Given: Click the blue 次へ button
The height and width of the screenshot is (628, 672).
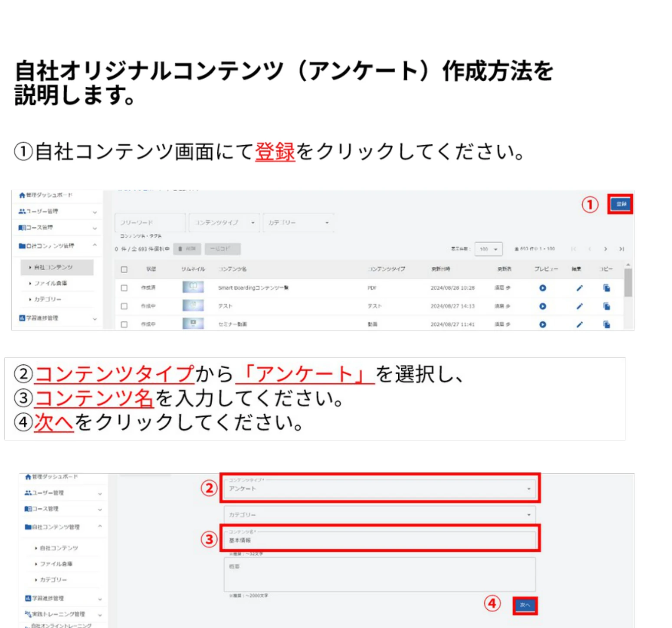Looking at the screenshot, I should click(525, 605).
